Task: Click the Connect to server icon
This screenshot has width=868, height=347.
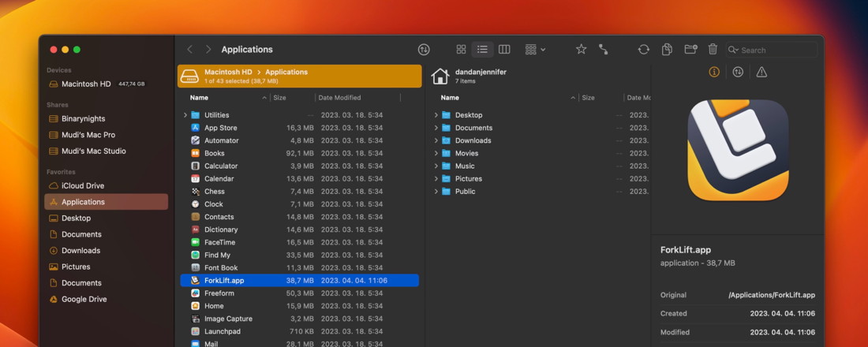Action: pyautogui.click(x=604, y=50)
